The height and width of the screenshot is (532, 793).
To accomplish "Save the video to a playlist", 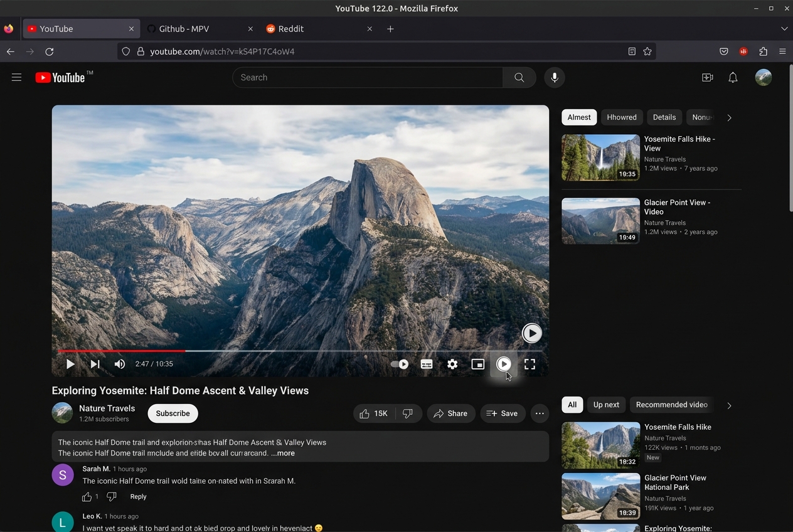I will (x=503, y=413).
